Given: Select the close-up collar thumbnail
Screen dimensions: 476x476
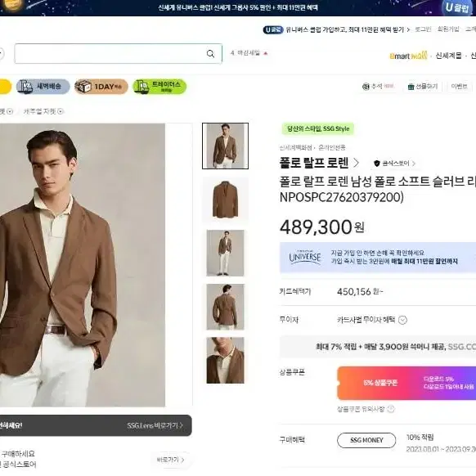Looking at the screenshot, I should coord(225,360).
